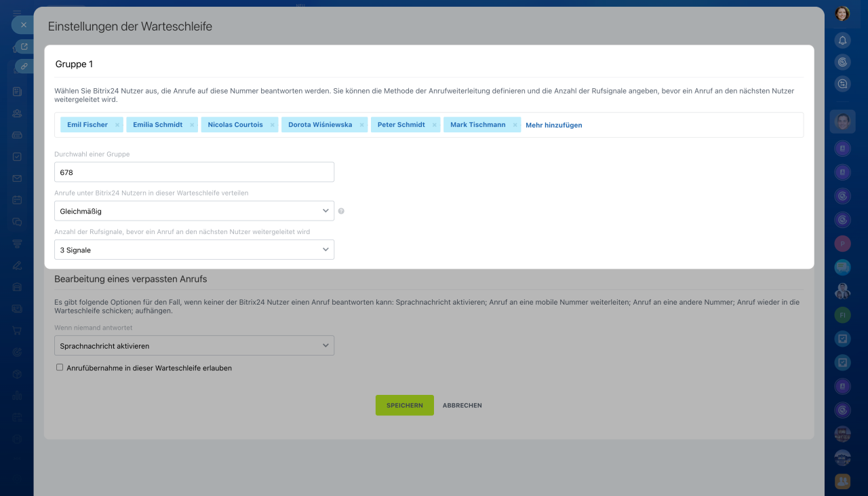Remove Peter Schmidt from the group

coord(435,125)
